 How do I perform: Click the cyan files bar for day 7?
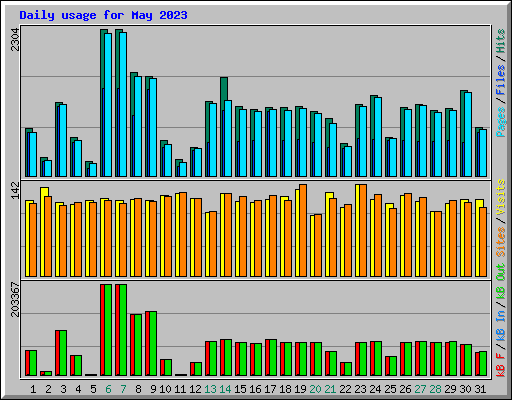123,104
